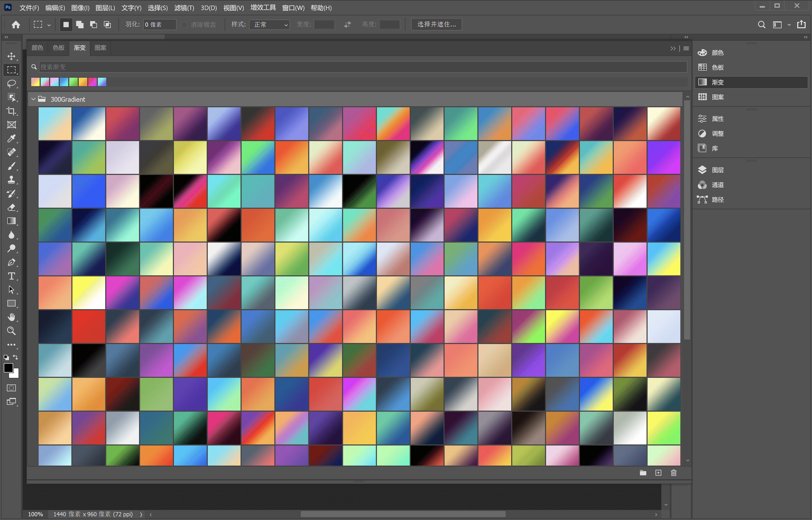Choose the Eyedropper tool
812x520 pixels.
pos(11,138)
